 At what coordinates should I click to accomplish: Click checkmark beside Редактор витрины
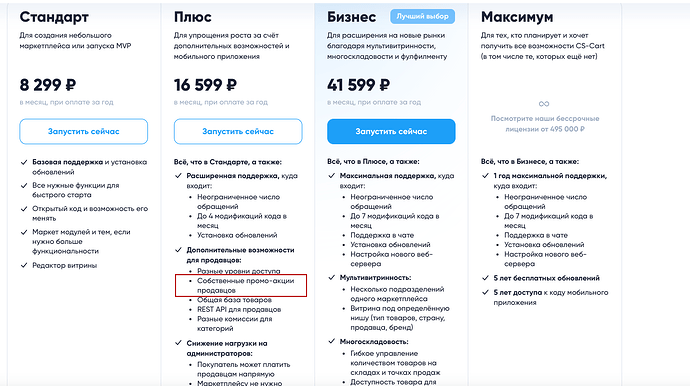point(24,265)
